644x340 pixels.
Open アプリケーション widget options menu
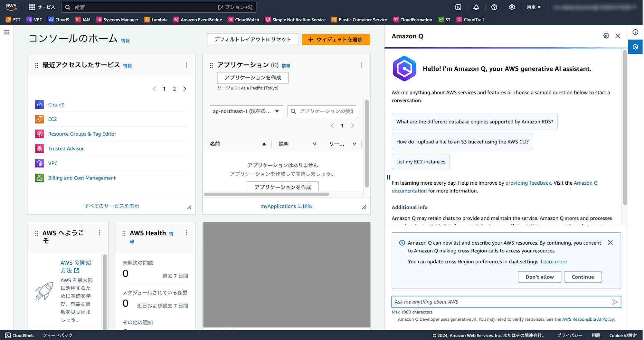coord(361,65)
